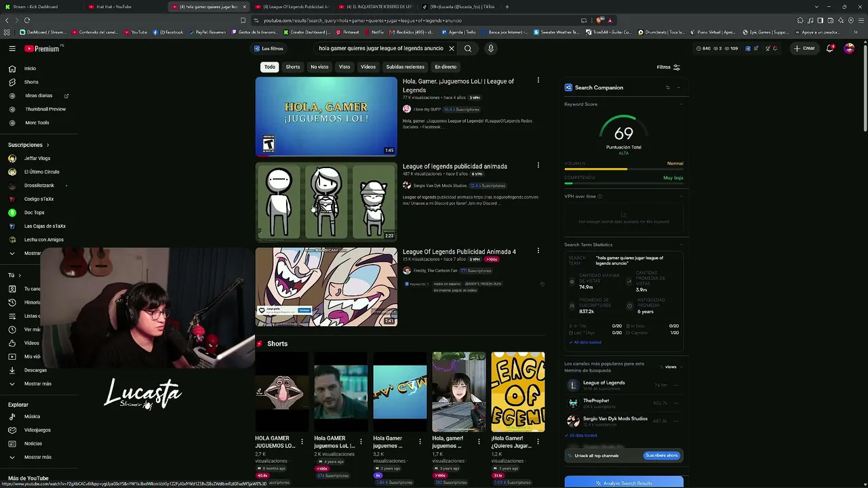Open the browser main menu
Image resolution: width=868 pixels, height=488 pixels.
861,20
